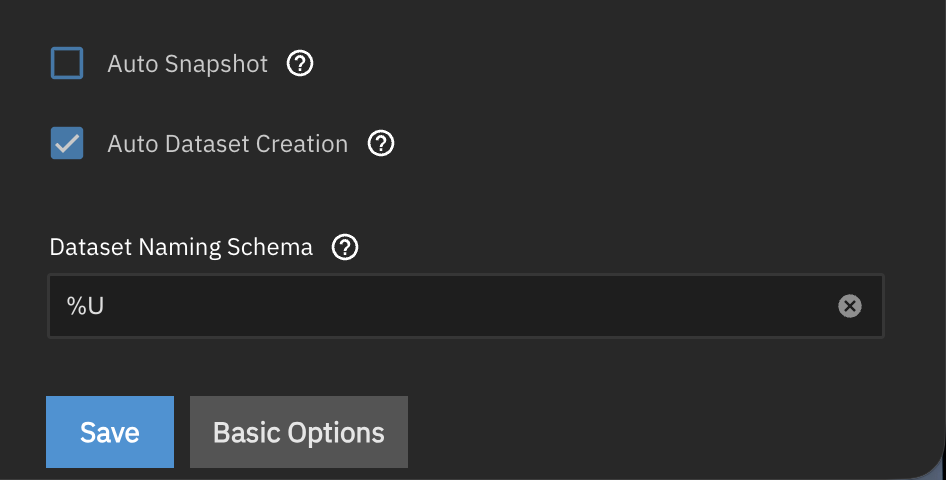Screen dimensions: 946x480
Task: Click the question mark after Dataset Naming Schema
Action: coord(345,247)
